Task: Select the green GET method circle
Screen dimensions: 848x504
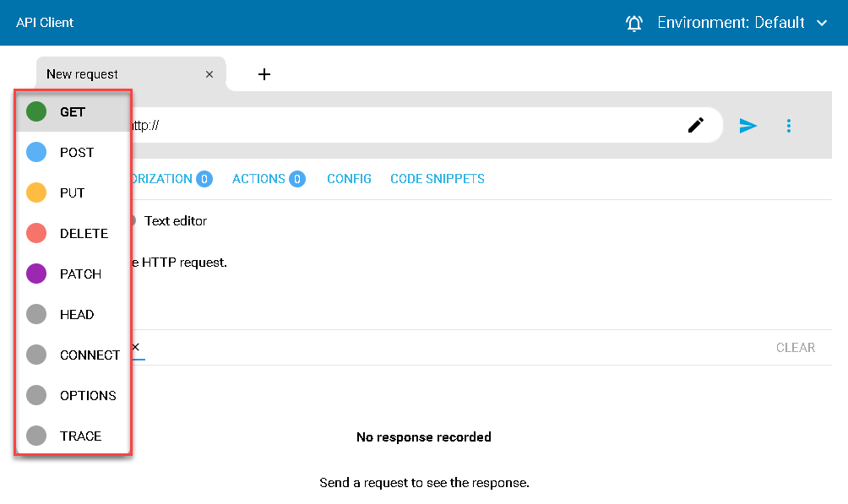Action: [36, 111]
